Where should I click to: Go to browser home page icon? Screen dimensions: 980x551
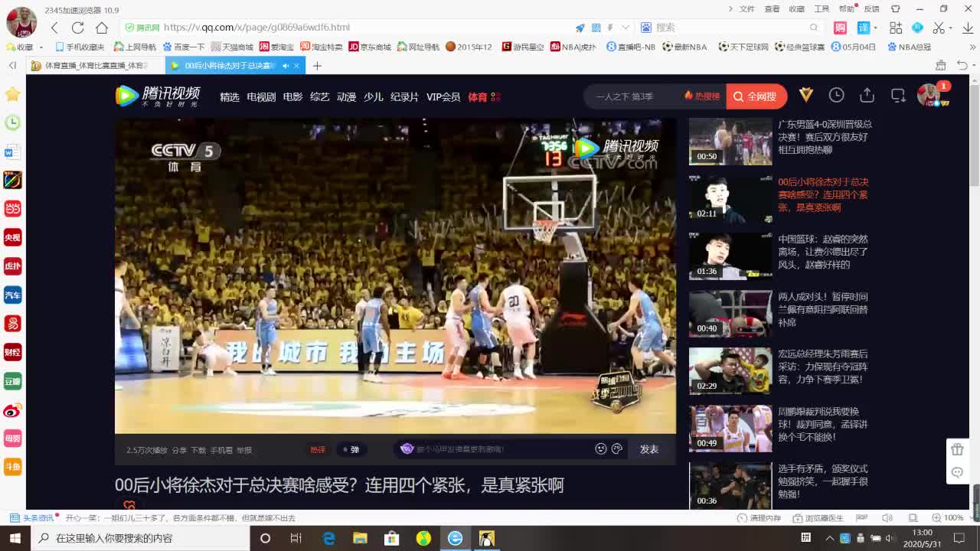[101, 28]
